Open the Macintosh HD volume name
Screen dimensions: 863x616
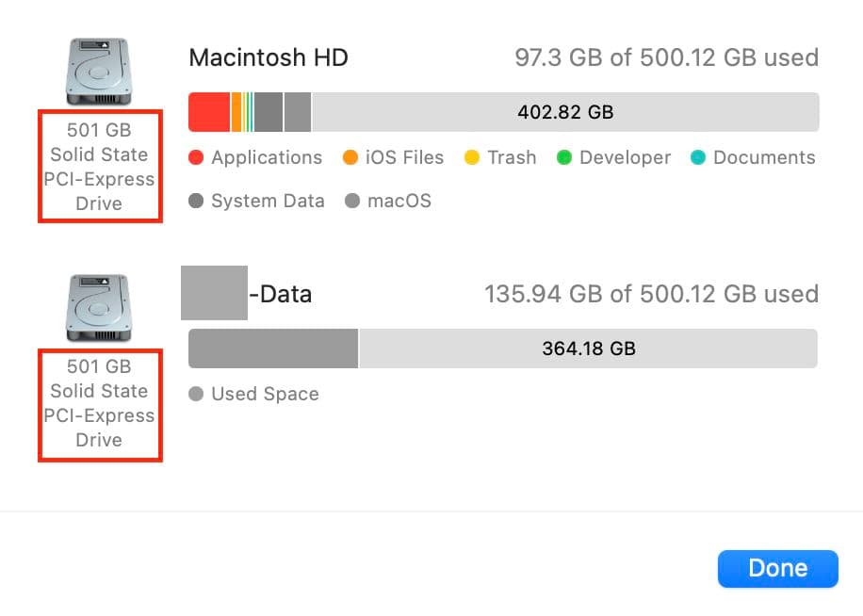click(269, 57)
